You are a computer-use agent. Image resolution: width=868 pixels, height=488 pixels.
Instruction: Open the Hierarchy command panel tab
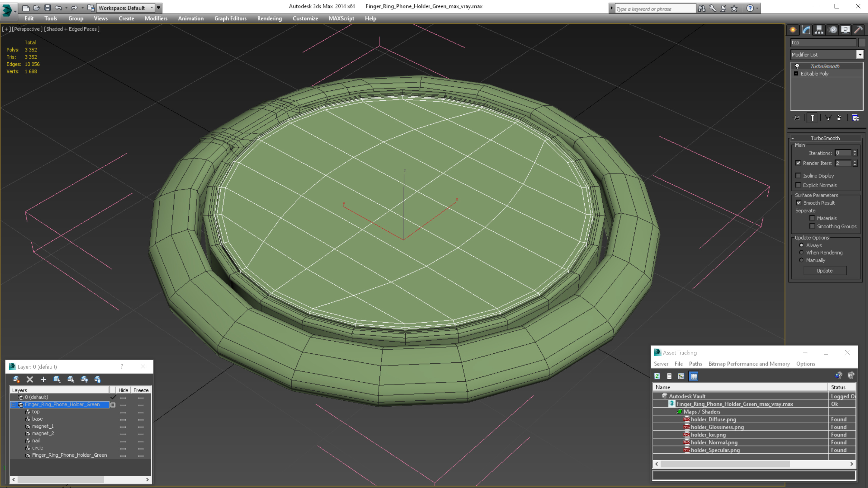click(x=819, y=30)
